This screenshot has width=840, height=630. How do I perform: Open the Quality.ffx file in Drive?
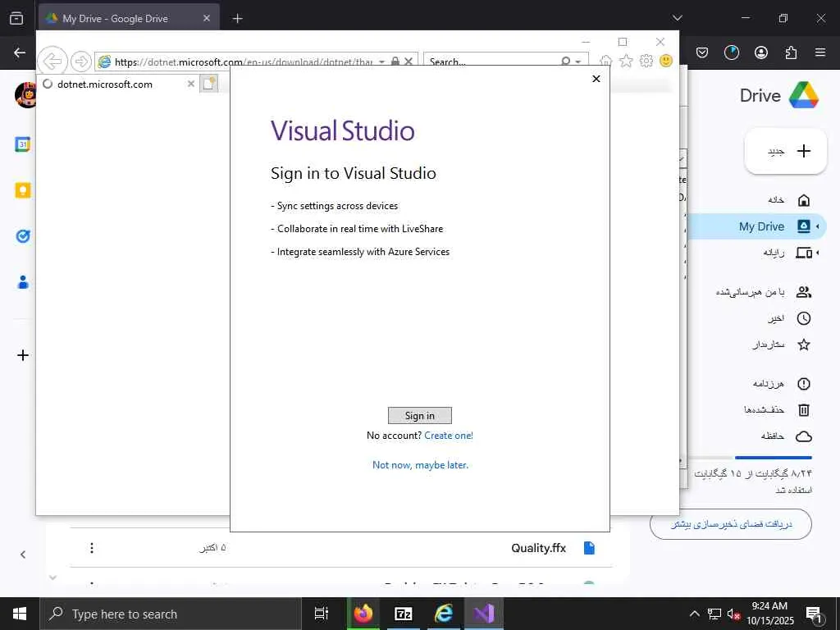(538, 548)
